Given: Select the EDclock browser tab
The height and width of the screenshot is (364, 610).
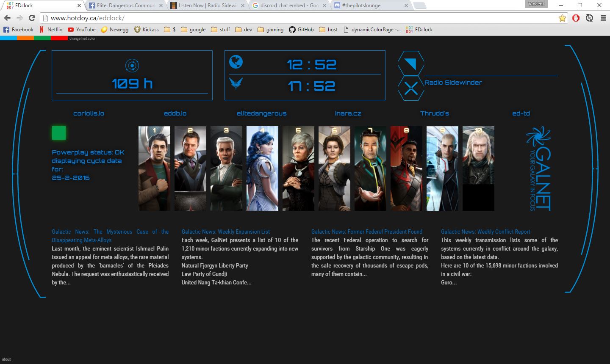Looking at the screenshot, I should (44, 6).
